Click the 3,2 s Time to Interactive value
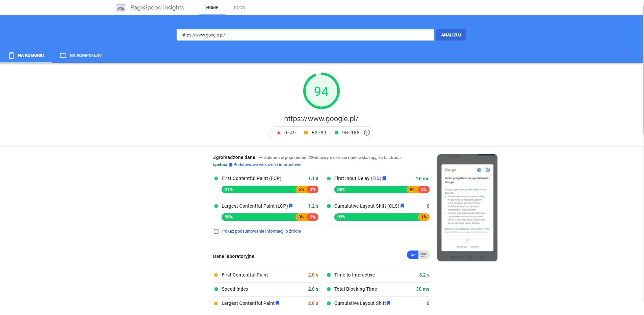Viewport: 644px width, 315px height. (x=424, y=275)
